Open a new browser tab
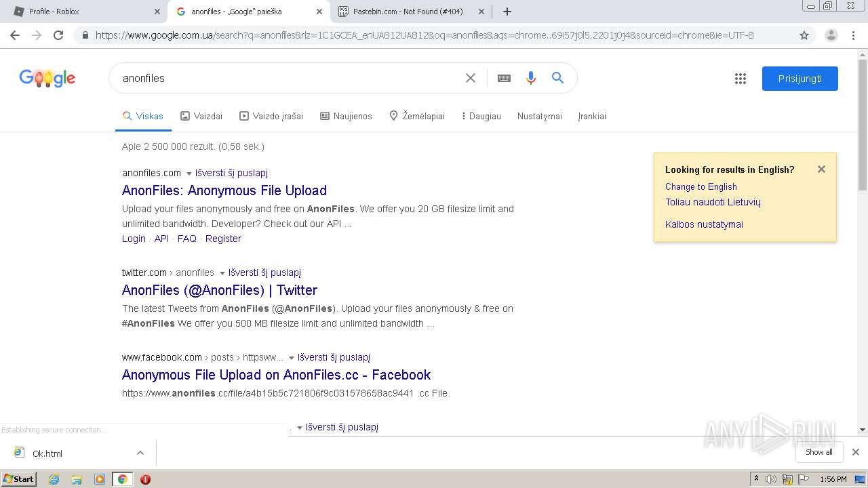The width and height of the screenshot is (868, 488). 507,12
